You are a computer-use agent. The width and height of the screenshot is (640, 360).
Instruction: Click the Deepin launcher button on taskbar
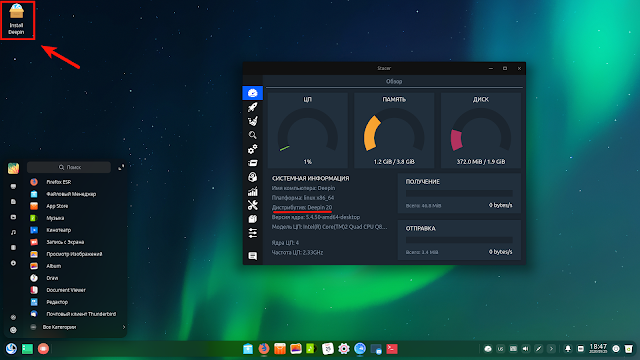click(11, 349)
